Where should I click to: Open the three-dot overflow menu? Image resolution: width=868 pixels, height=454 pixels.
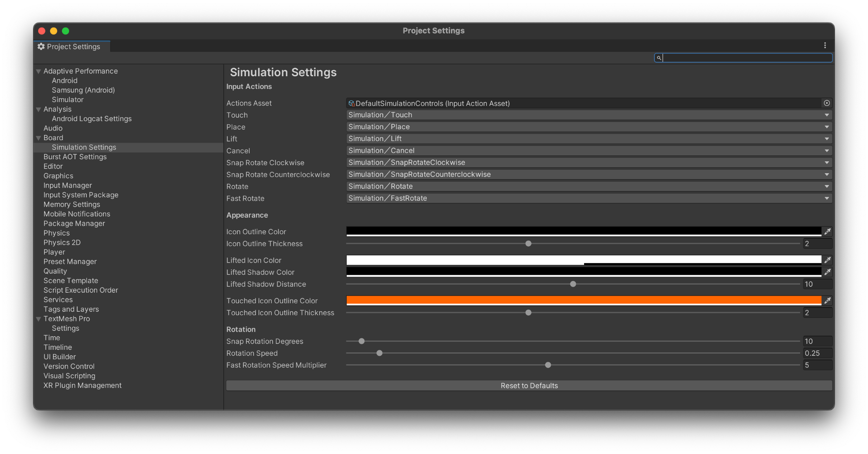coord(824,45)
